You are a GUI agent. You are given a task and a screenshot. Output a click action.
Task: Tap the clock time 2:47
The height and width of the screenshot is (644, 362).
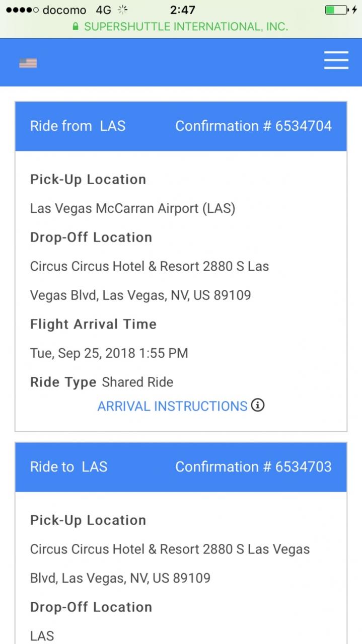182,10
